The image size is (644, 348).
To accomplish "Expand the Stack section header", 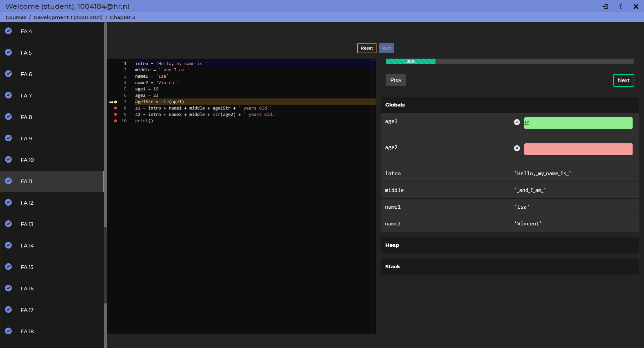I will [x=510, y=267].
